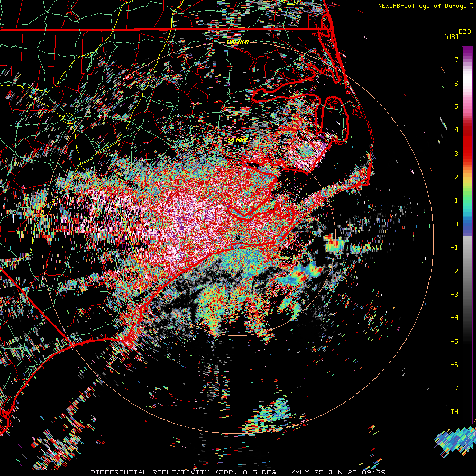Click the DZD product label above the scale
Image resolution: width=476 pixels, height=476 pixels.
[x=465, y=32]
